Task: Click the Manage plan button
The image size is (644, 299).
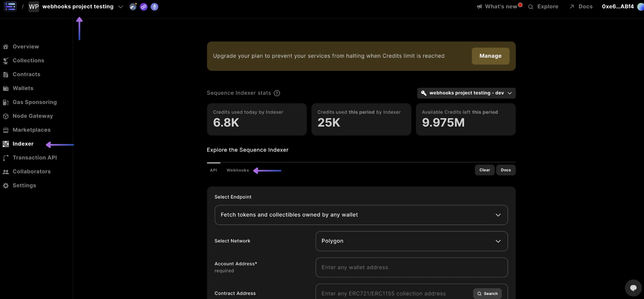Action: tap(490, 56)
